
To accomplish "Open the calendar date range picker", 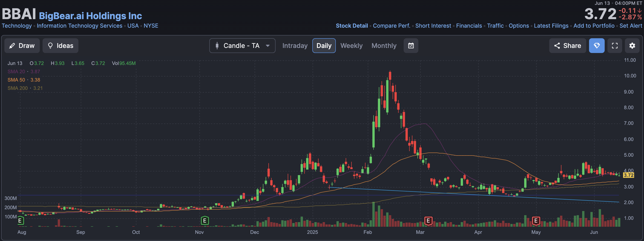I will point(411,46).
